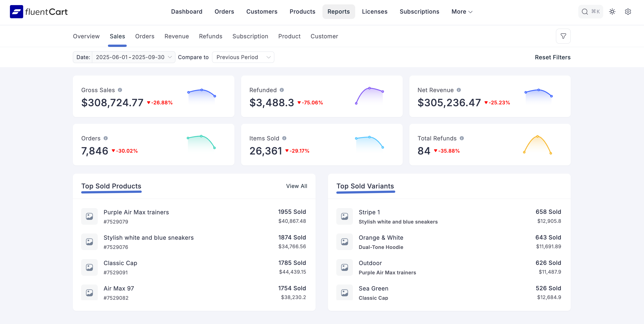
Task: Open the date range dropdown
Action: tap(133, 57)
